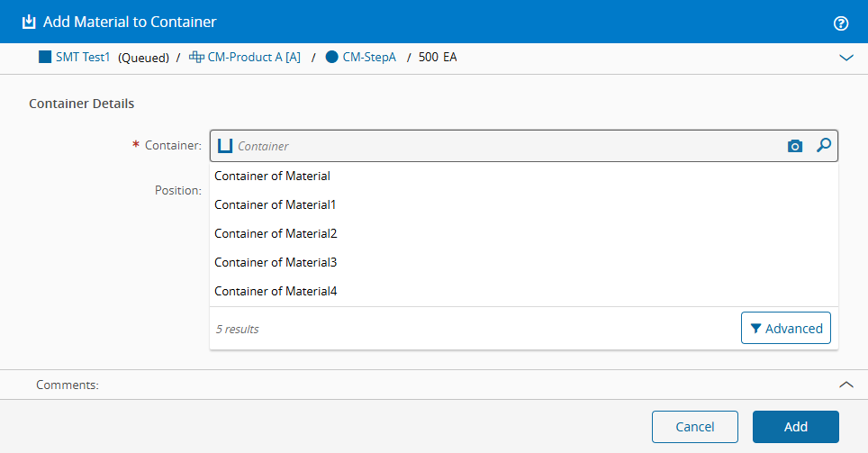Click the CM-Product A icon
The height and width of the screenshot is (453, 868).
coord(196,57)
